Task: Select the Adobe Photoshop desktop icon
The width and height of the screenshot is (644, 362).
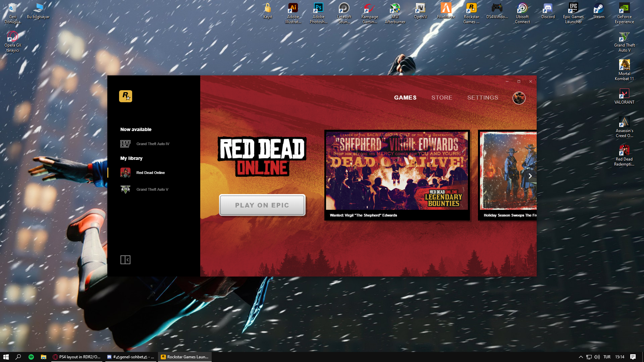Action: 318,13
